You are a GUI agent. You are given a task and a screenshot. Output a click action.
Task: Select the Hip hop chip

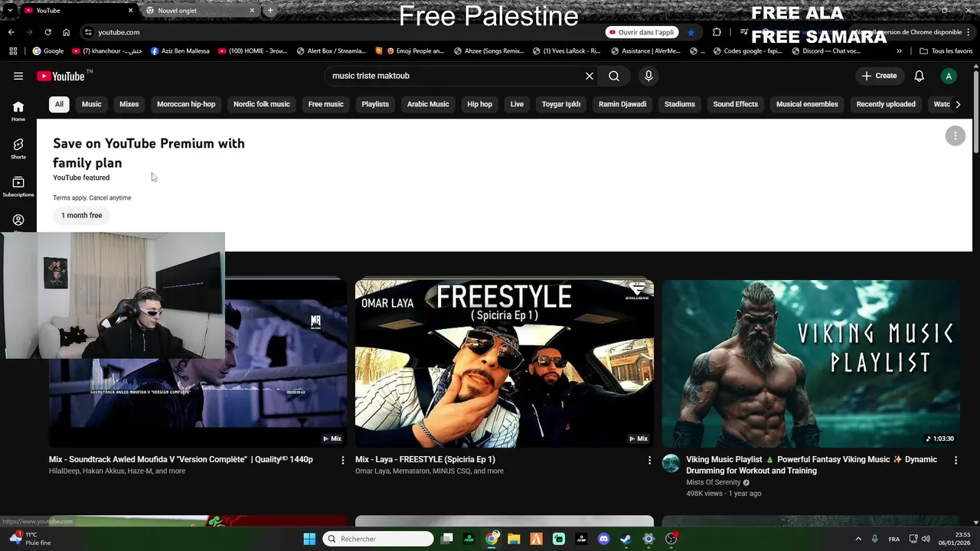tap(480, 104)
